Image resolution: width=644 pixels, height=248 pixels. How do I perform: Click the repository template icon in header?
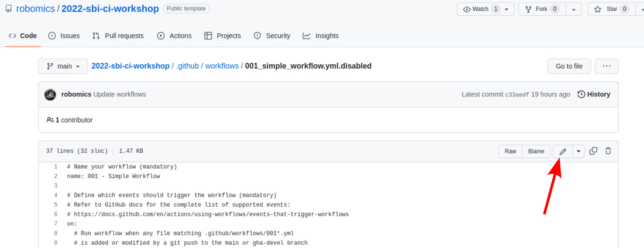click(9, 9)
